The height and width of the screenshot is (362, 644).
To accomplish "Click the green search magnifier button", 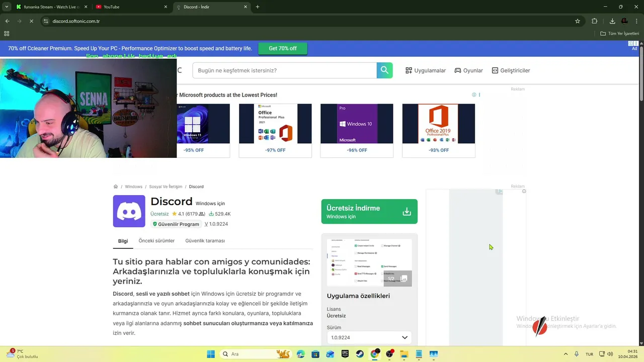I will click(384, 70).
